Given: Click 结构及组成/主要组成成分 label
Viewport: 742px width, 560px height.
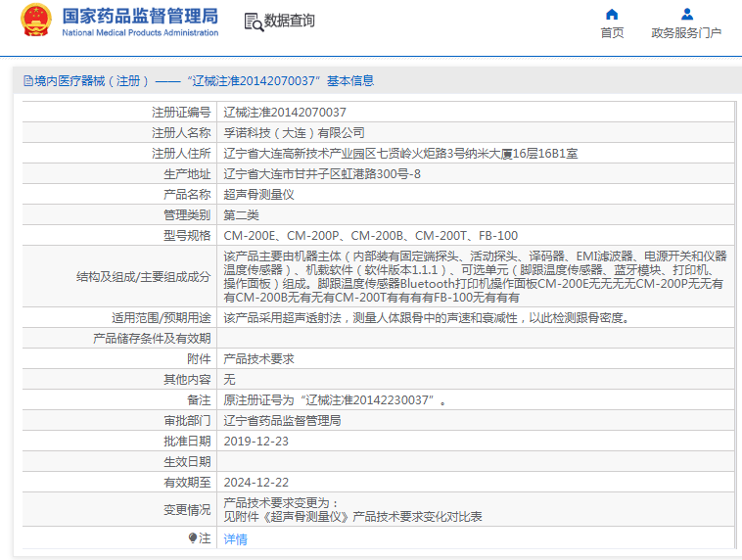Looking at the screenshot, I should 143,276.
